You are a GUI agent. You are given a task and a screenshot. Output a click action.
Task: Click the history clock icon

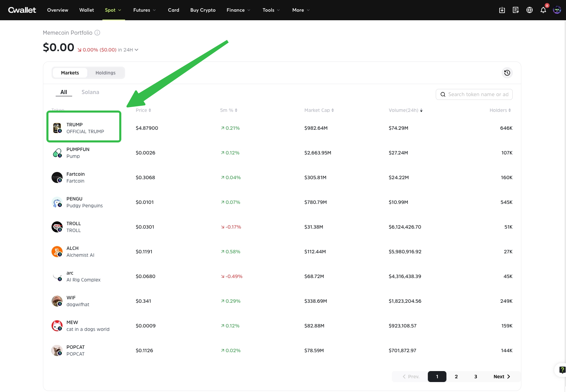[507, 73]
